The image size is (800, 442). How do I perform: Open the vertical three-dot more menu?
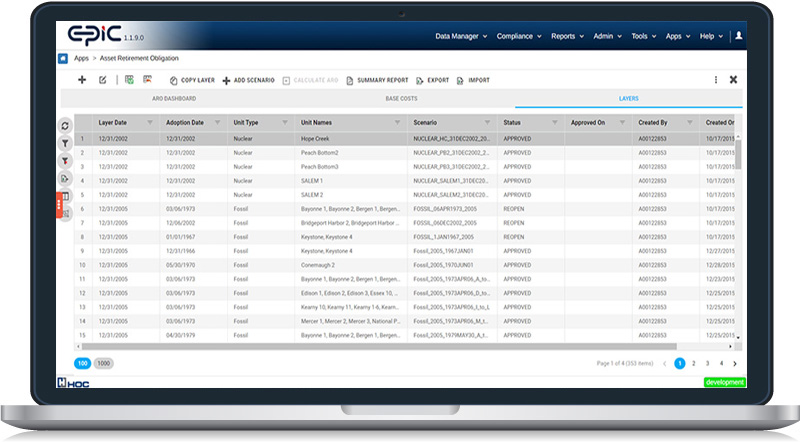point(716,80)
